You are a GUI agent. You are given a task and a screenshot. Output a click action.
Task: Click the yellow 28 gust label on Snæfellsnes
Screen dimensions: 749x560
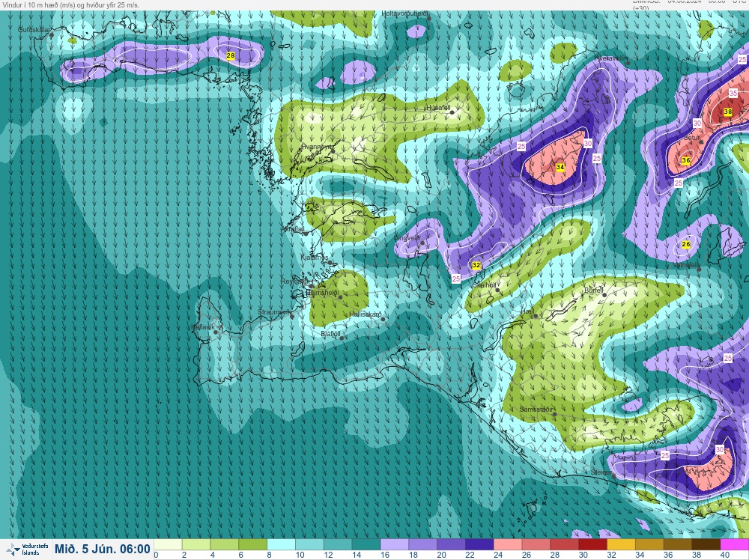(230, 56)
